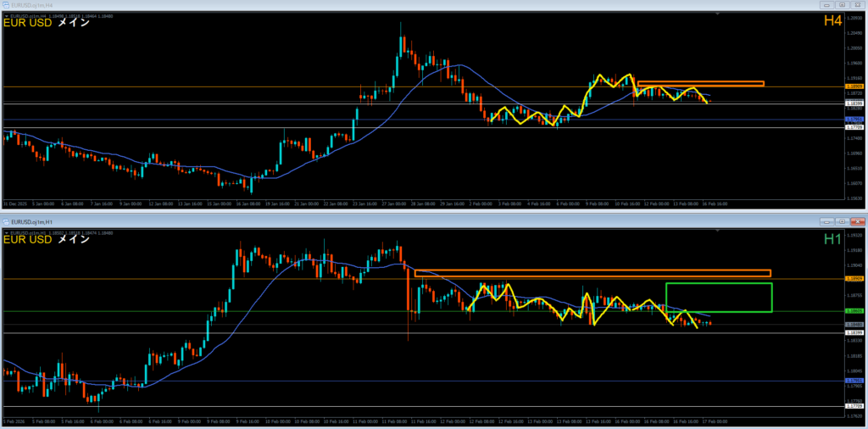Click the EUR USD メイン label on H1 chart
This screenshot has height=429, width=868.
(x=47, y=240)
